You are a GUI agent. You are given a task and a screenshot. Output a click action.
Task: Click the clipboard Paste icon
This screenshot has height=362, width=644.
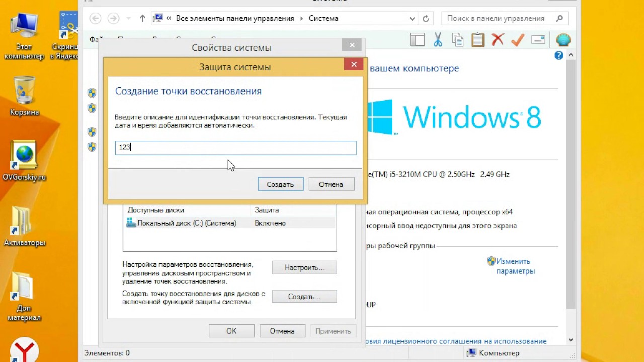coord(477,40)
